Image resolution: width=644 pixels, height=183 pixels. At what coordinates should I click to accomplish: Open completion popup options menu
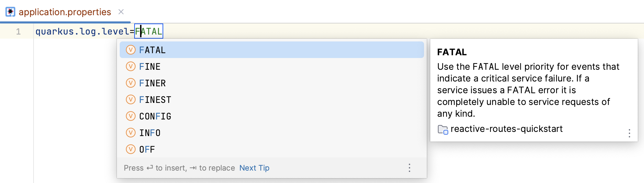410,168
